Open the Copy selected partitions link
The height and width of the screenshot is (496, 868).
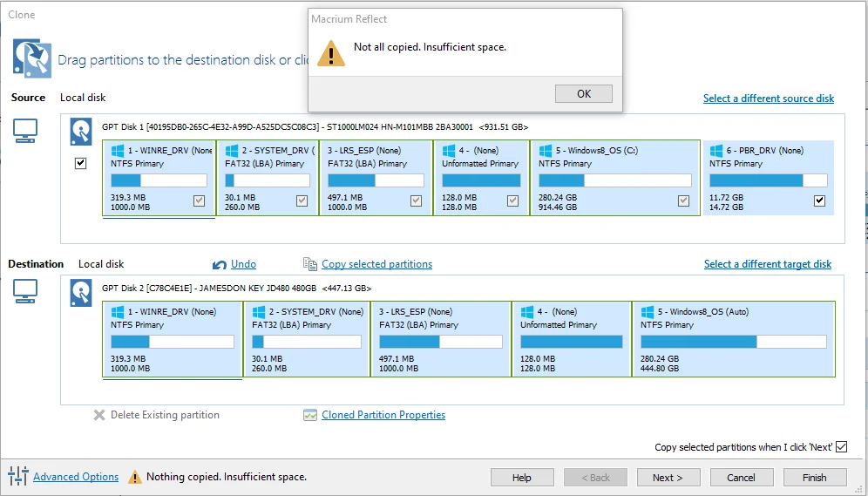point(377,264)
